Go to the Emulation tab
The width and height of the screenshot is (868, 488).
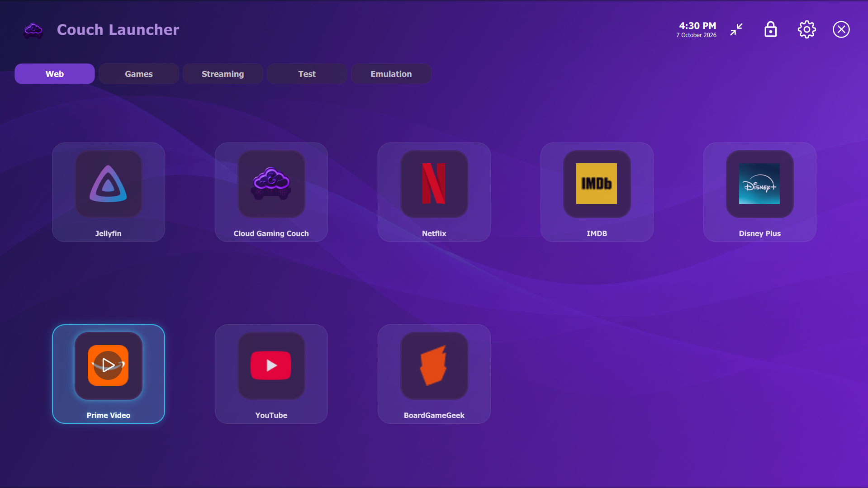coord(391,74)
